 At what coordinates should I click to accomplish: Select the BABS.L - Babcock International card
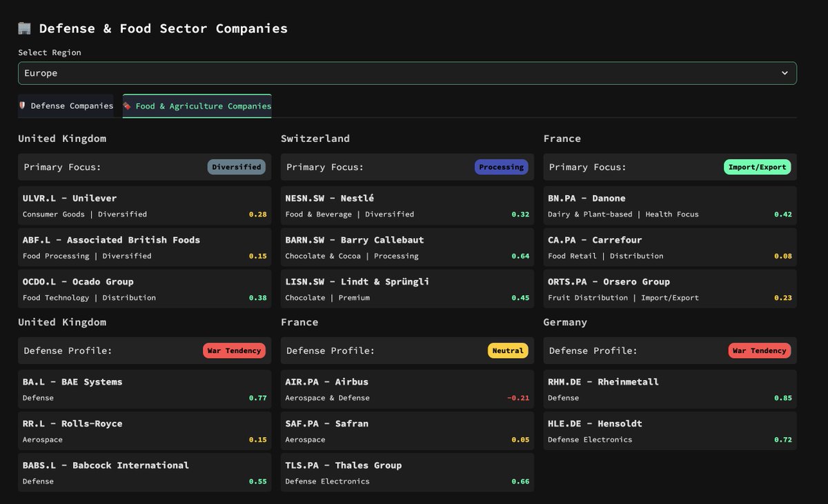(145, 472)
